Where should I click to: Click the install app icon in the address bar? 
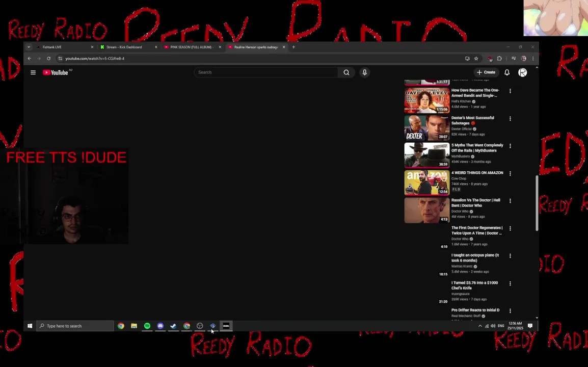coord(467,59)
